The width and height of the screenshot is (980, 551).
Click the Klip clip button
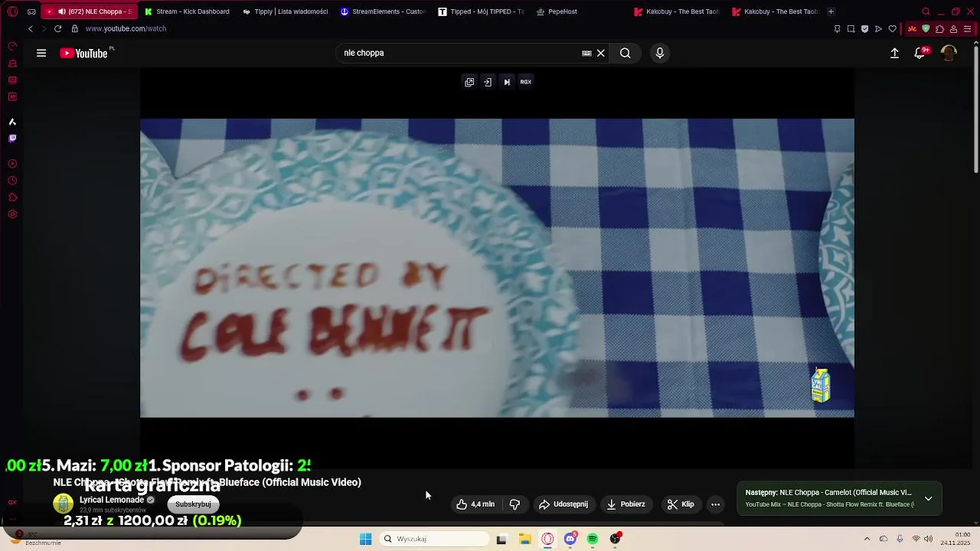681,504
